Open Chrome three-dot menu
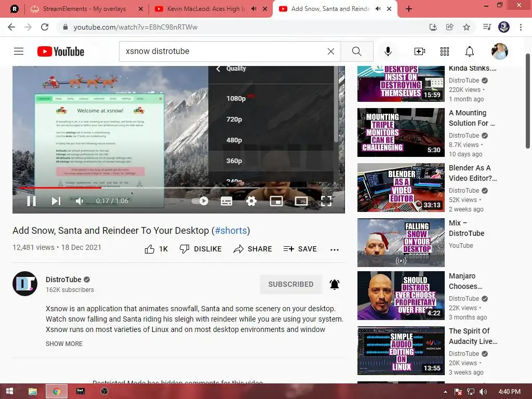532x399 pixels. click(521, 27)
